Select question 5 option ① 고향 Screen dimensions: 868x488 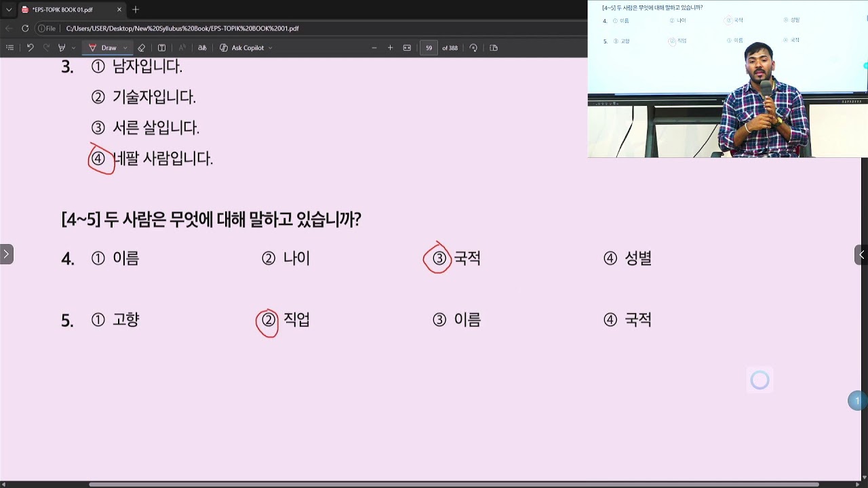(x=115, y=319)
